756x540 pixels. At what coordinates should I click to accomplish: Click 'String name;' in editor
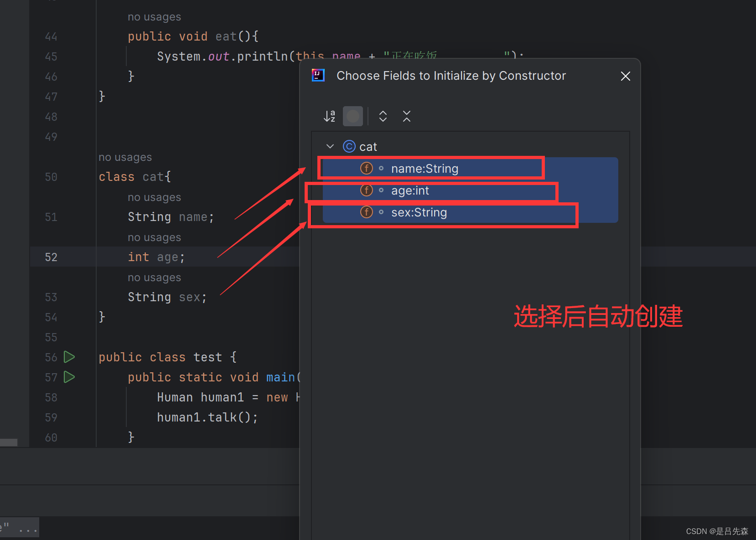coord(171,217)
